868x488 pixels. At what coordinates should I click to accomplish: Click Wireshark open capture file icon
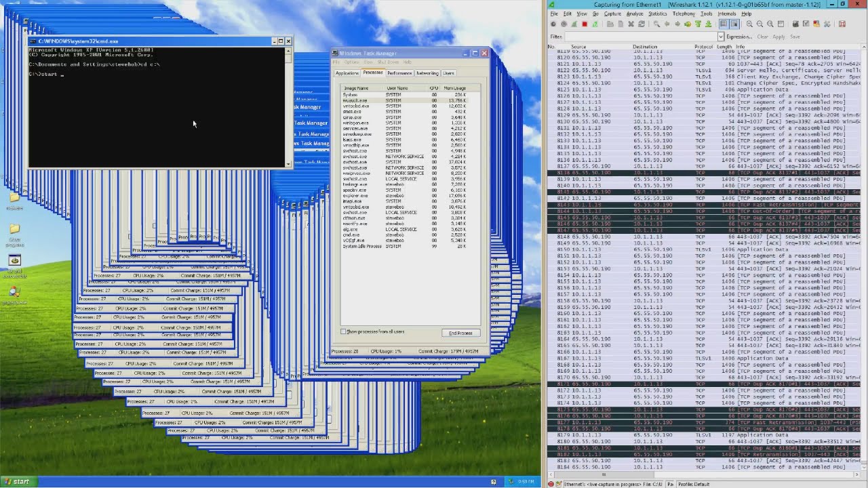(610, 24)
